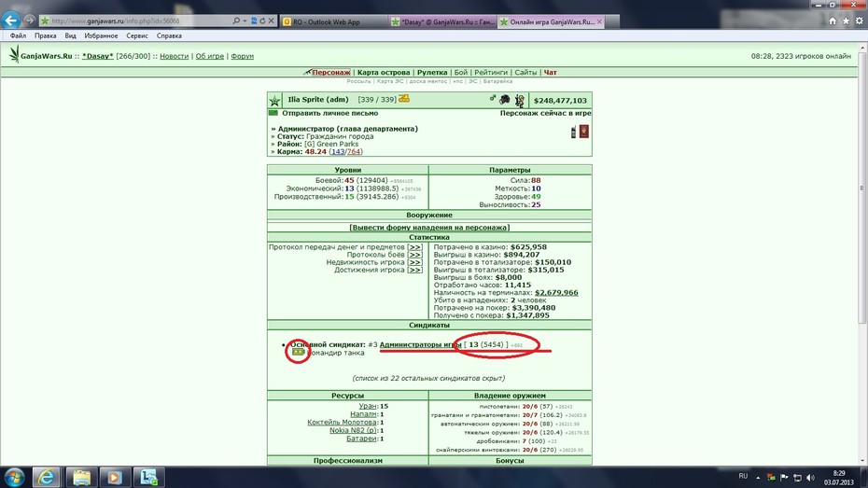Open karma 143 link
868x488 pixels.
coord(338,151)
